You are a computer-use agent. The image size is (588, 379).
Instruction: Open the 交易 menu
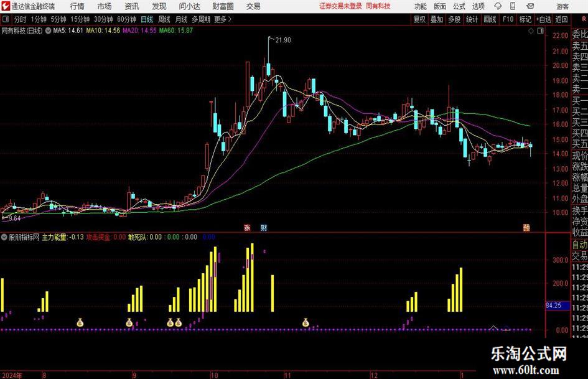(x=253, y=6)
